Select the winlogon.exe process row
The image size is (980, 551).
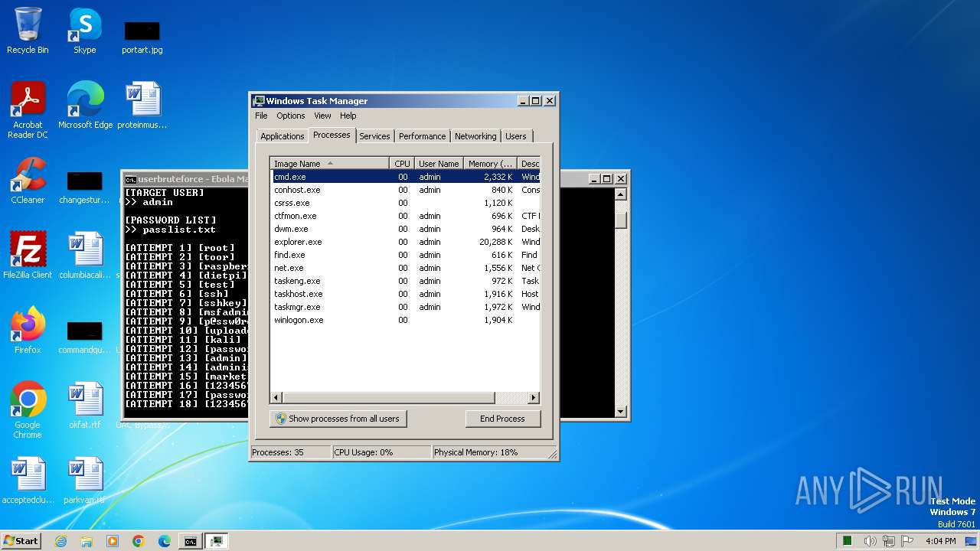click(x=406, y=320)
